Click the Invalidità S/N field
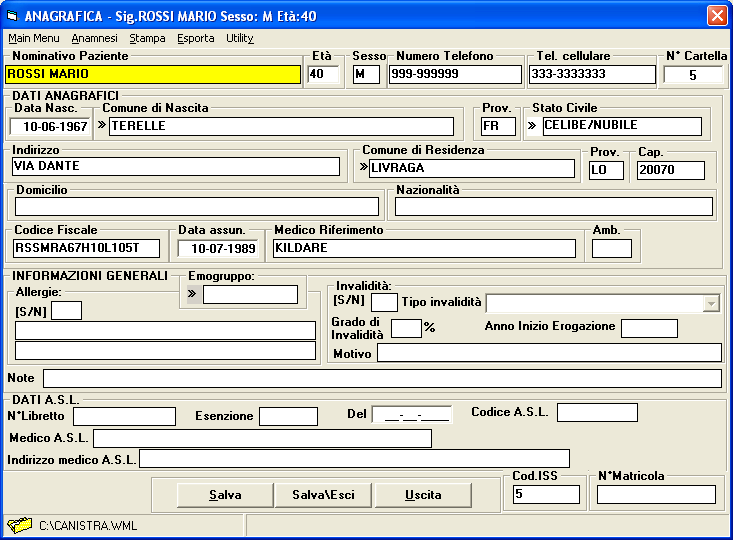The image size is (733, 540). pyautogui.click(x=384, y=302)
